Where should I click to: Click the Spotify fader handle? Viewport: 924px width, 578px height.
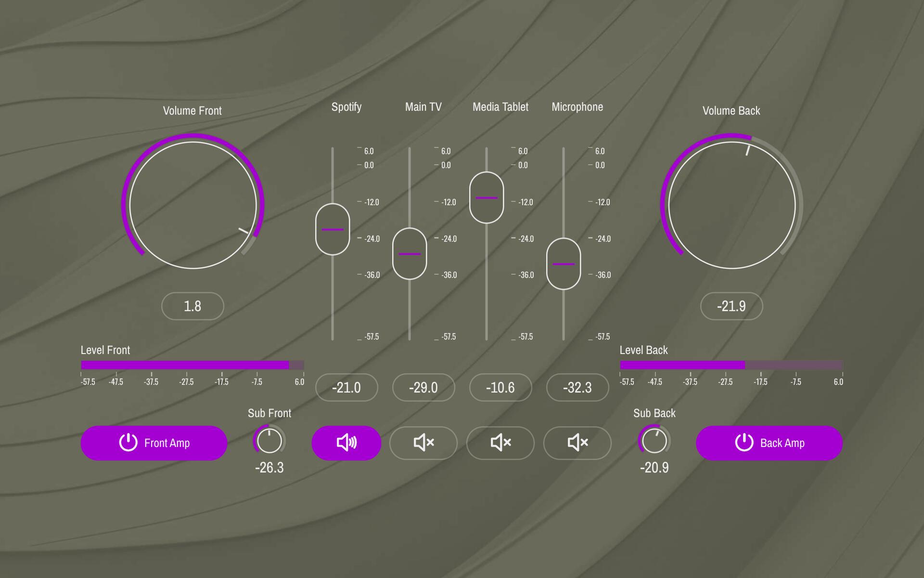pyautogui.click(x=333, y=229)
